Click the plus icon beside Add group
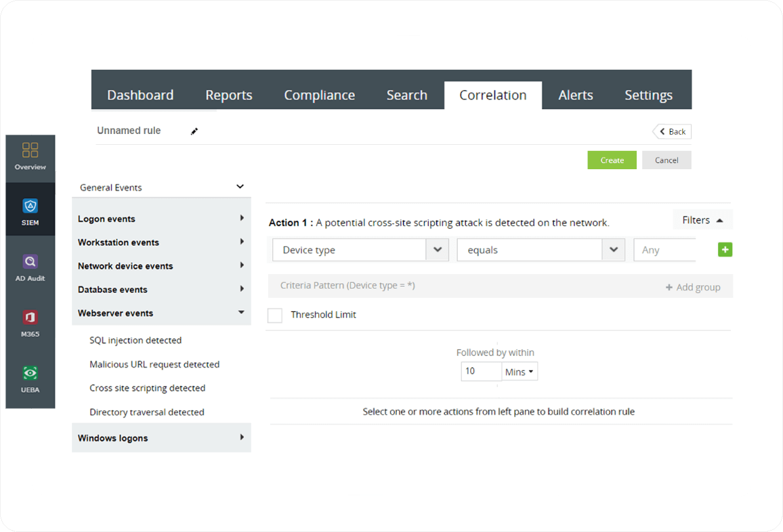 point(669,286)
